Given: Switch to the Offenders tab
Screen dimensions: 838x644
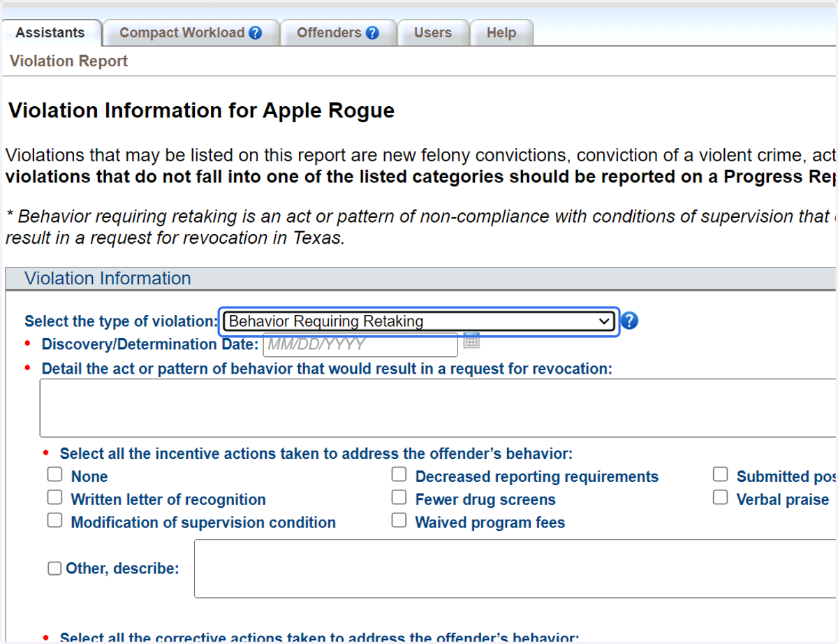Looking at the screenshot, I should tap(338, 32).
